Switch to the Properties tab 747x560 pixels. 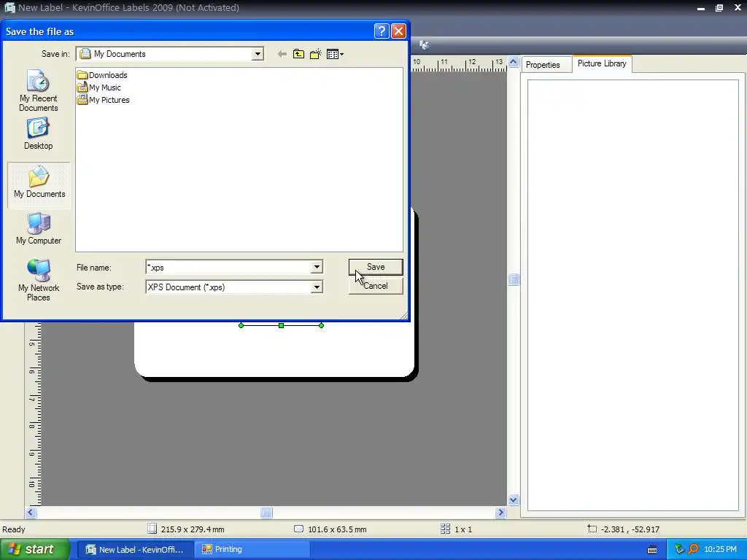543,65
